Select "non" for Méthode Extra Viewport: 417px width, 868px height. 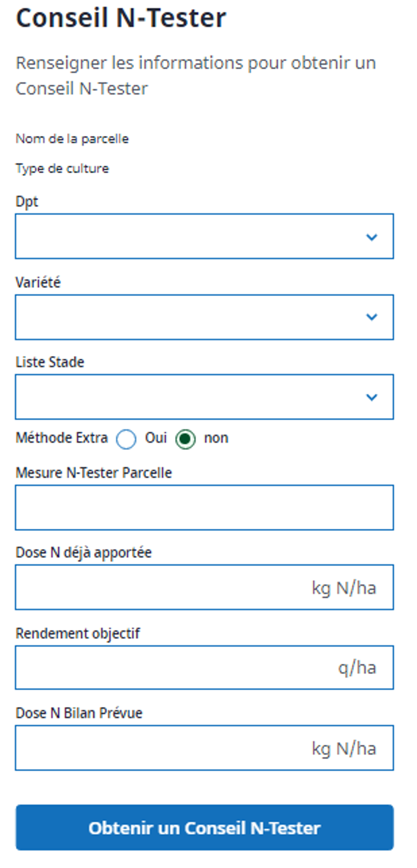185,439
